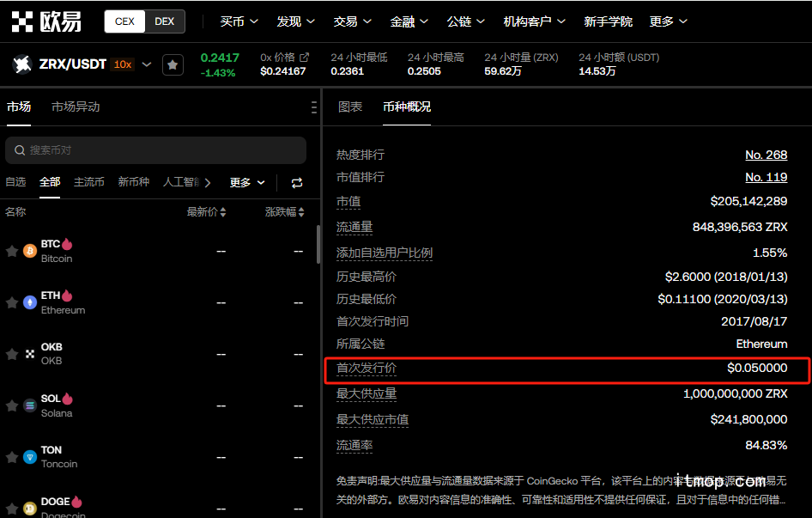Switch to CEX mode
The height and width of the screenshot is (518, 812).
(124, 21)
